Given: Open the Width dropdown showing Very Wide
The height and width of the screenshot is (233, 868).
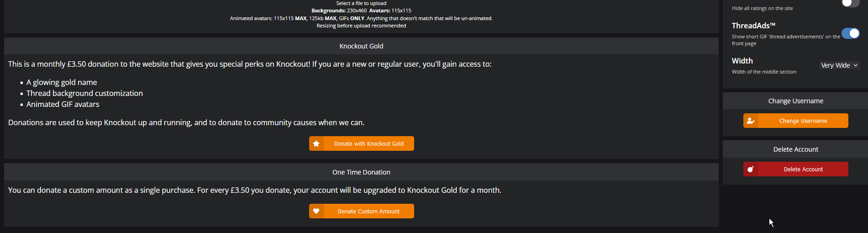Looking at the screenshot, I should pos(840,65).
